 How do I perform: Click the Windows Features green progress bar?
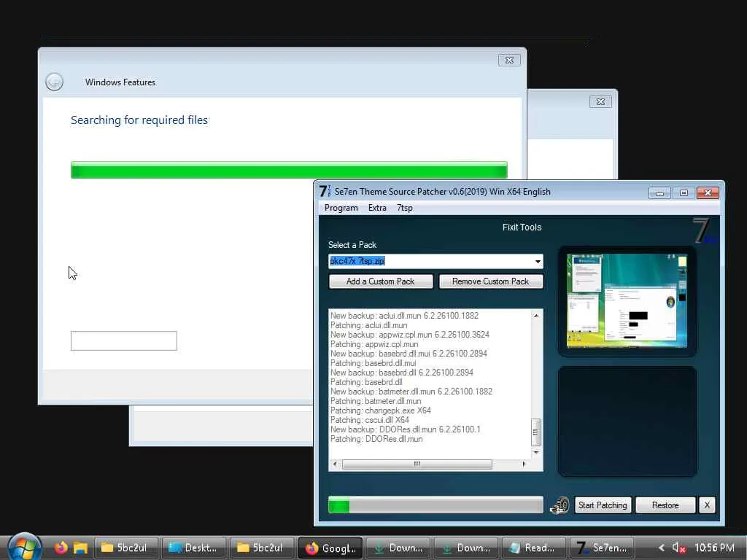pos(289,170)
